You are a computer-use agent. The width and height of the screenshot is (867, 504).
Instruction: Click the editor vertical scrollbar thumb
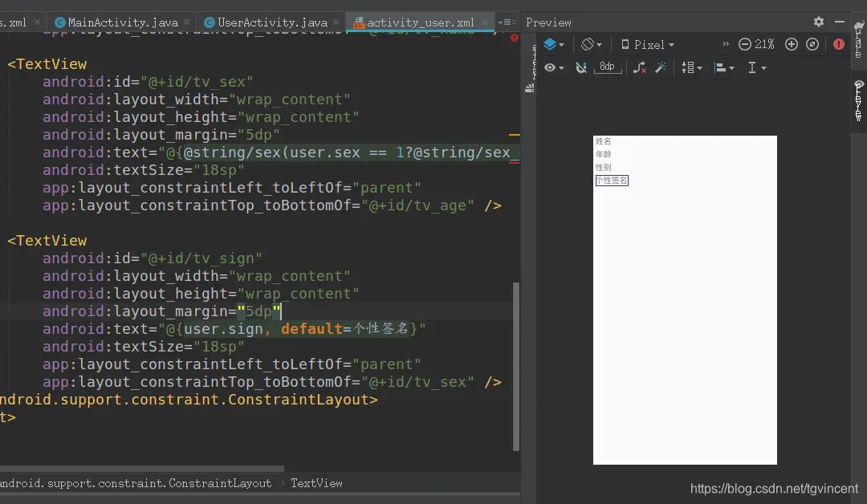[516, 367]
